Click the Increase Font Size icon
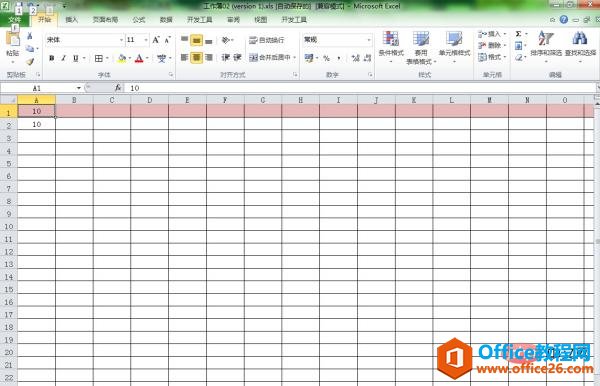This screenshot has width=600, height=386. 156,40
